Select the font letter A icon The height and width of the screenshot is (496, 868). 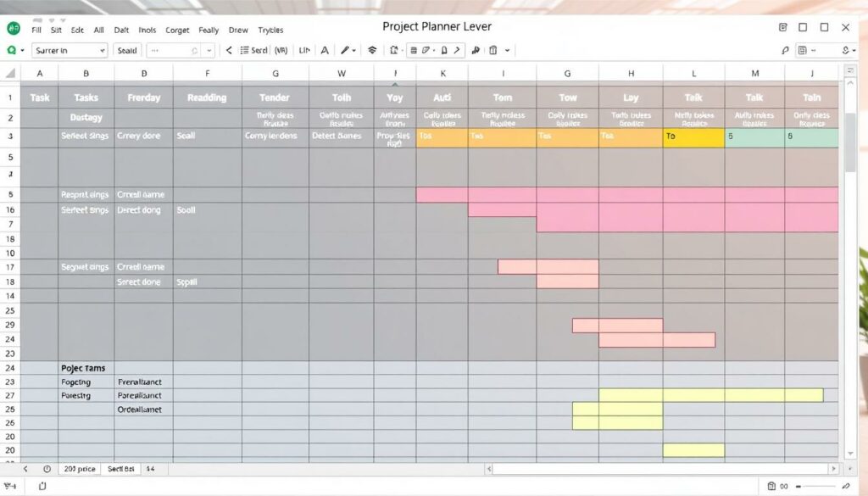[325, 50]
